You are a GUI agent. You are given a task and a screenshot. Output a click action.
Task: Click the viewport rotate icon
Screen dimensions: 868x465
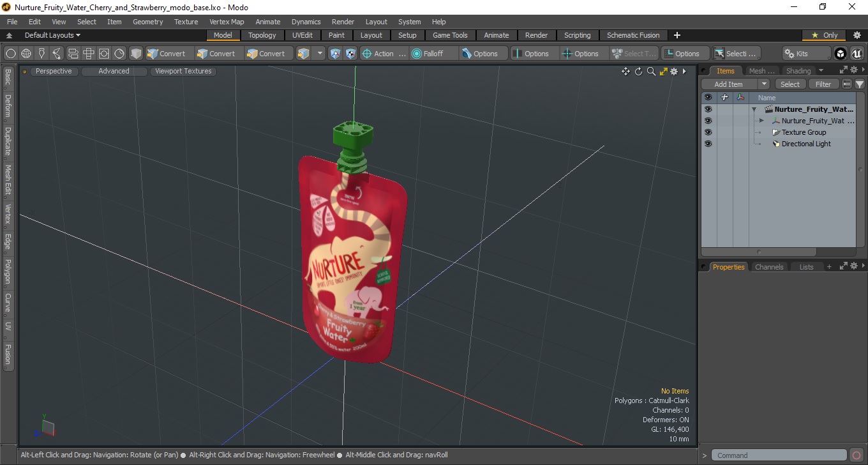pyautogui.click(x=638, y=72)
